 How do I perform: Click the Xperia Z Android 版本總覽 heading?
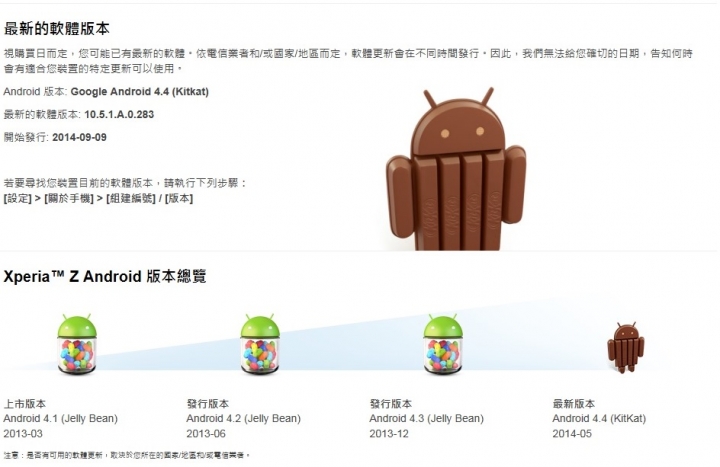click(105, 276)
